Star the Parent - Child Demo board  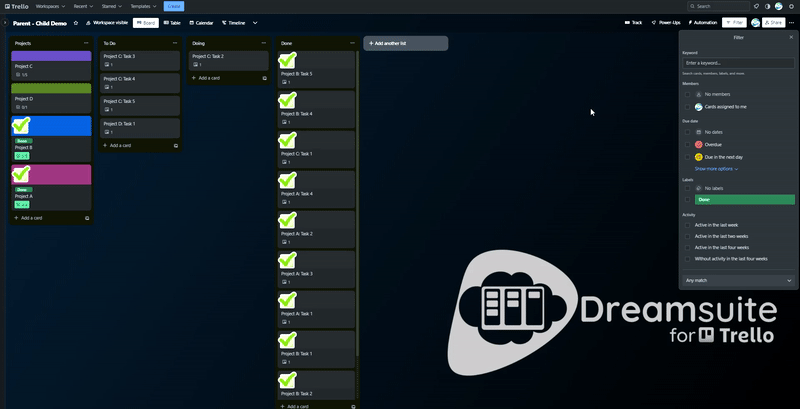[76, 23]
